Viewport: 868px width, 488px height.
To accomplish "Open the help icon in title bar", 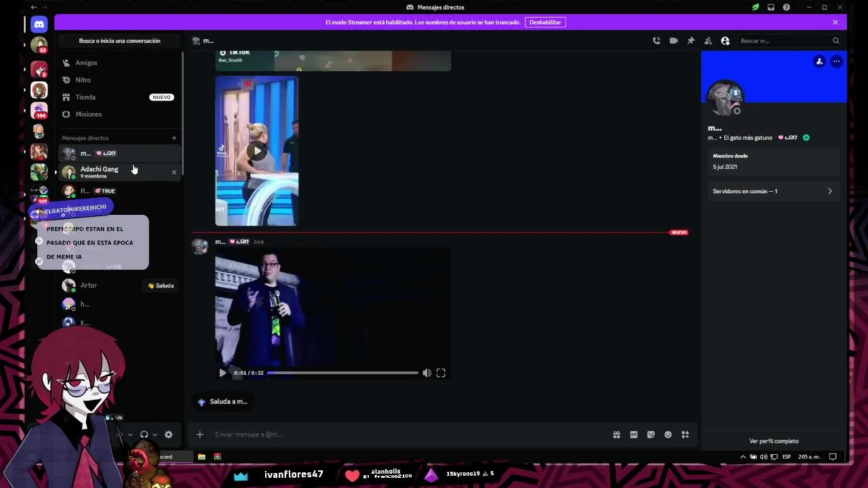I will (x=787, y=7).
